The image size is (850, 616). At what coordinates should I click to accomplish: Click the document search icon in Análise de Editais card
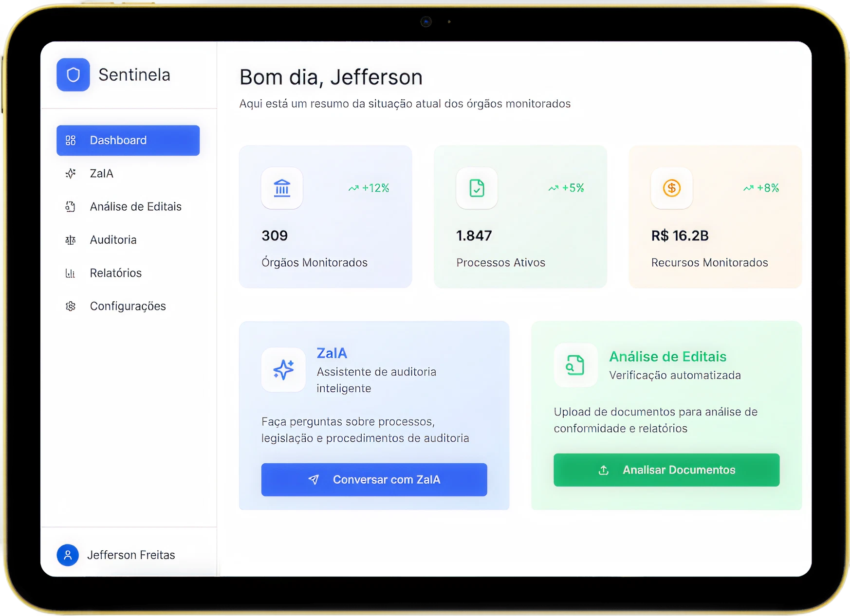(x=575, y=365)
